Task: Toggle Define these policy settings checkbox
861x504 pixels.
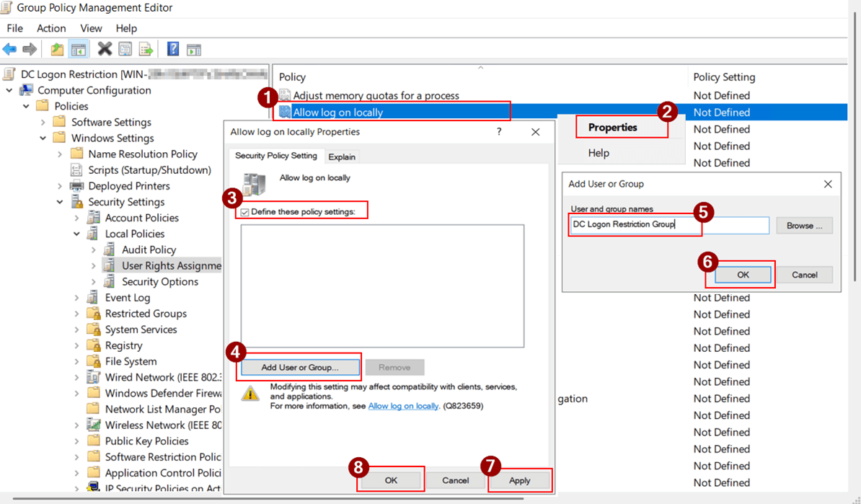Action: click(x=245, y=212)
